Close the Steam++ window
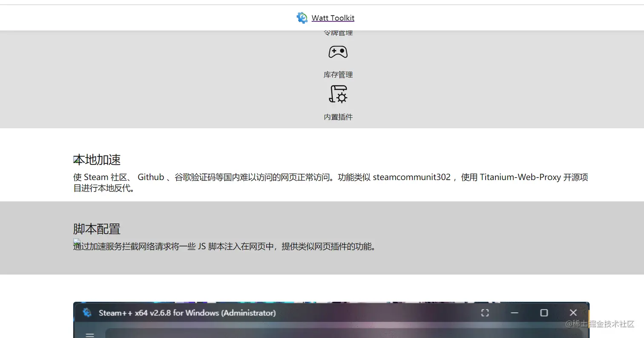Image resolution: width=644 pixels, height=338 pixels. click(573, 313)
